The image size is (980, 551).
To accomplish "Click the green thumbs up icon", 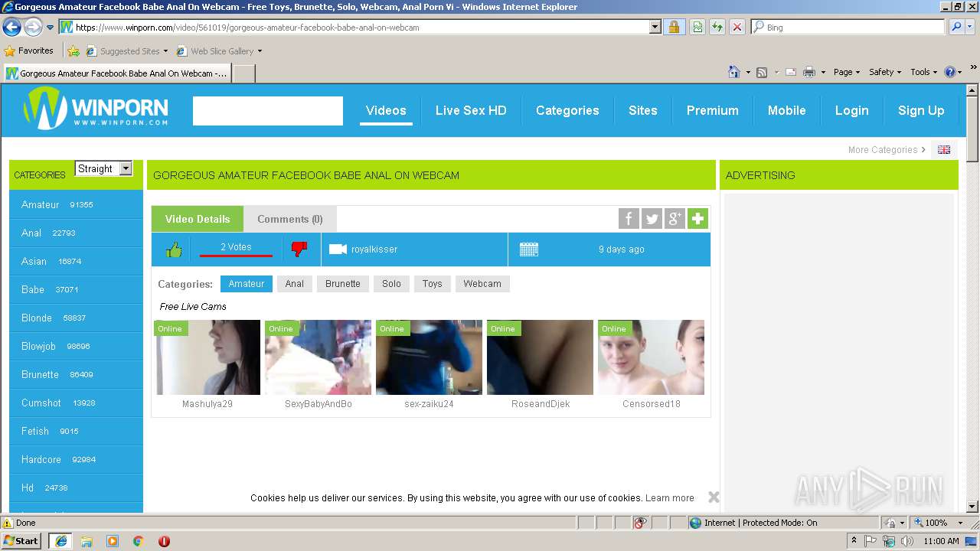I will click(x=174, y=249).
